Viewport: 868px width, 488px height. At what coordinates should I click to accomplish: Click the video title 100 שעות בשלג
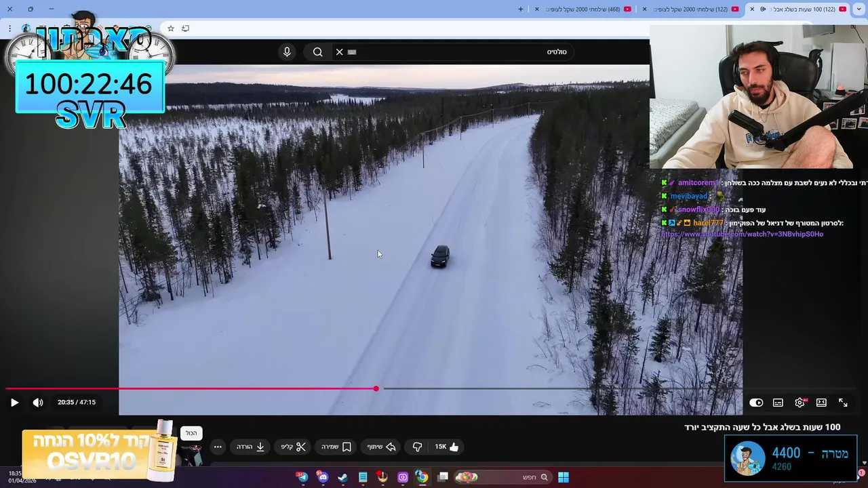(762, 427)
